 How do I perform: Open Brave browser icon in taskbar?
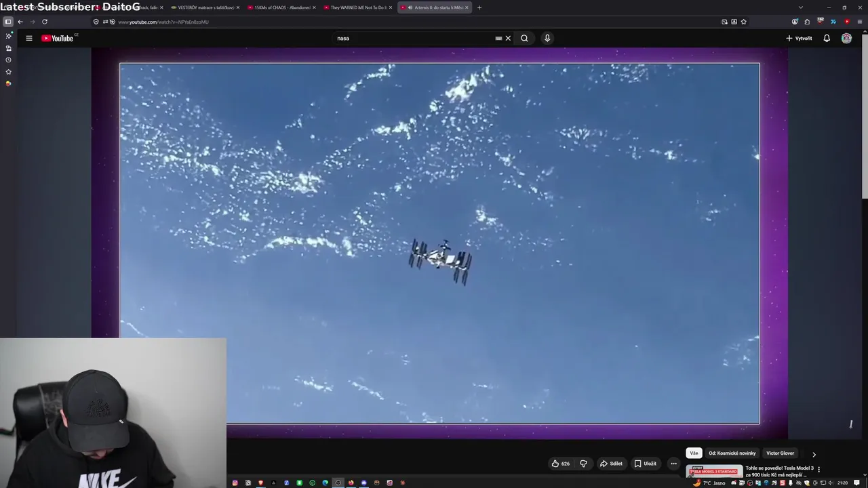click(x=260, y=483)
